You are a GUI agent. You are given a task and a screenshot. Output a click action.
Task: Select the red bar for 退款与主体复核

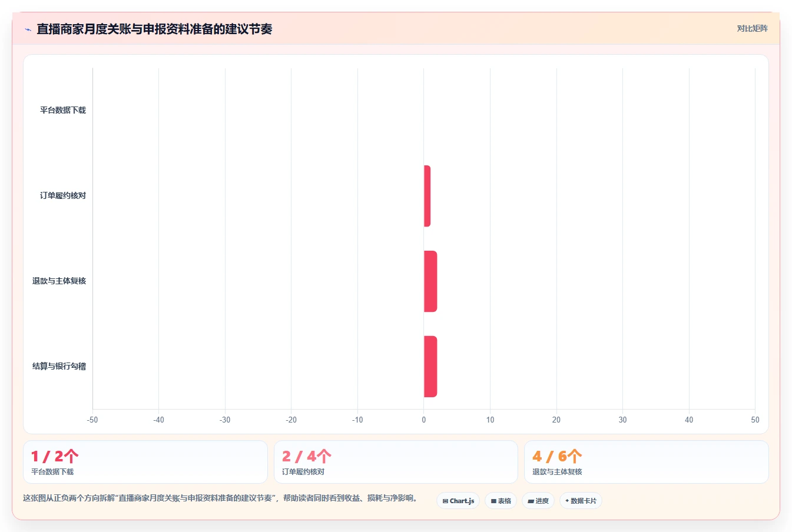[x=430, y=281]
